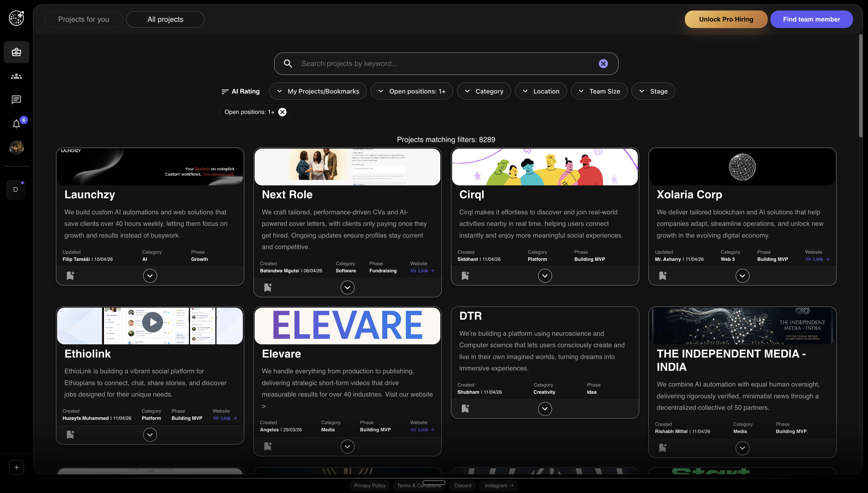Screen dimensions: 868x493
Task: Select the community people icon in the sidebar
Action: point(16,76)
